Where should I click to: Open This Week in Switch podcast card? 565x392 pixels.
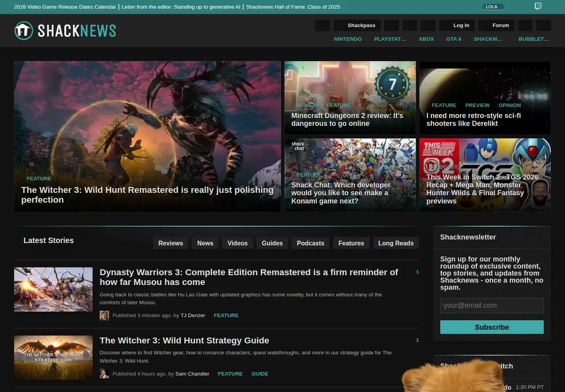click(x=485, y=175)
